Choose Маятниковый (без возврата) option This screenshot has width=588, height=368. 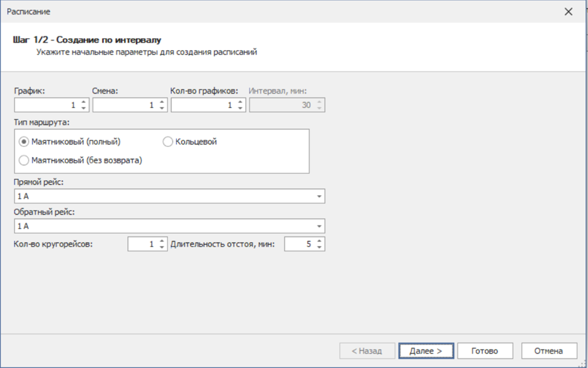click(x=24, y=161)
